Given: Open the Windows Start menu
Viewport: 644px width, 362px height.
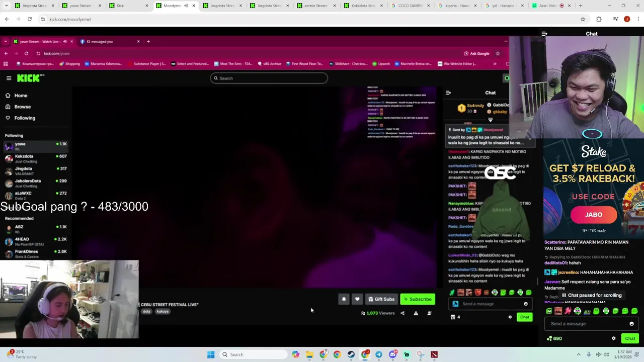Looking at the screenshot, I should 211,354.
